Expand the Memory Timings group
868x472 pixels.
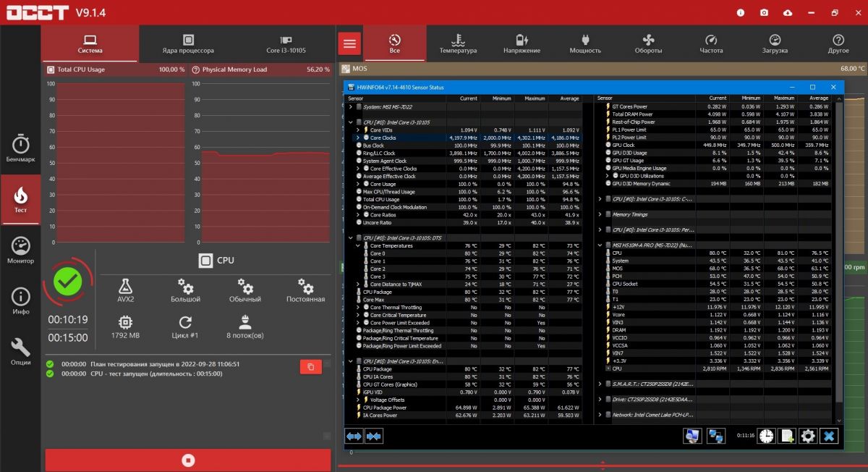click(x=600, y=214)
